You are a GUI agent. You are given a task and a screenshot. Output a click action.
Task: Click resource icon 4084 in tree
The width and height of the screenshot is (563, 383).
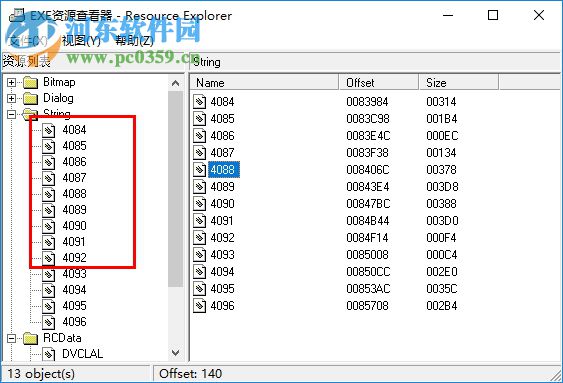48,130
